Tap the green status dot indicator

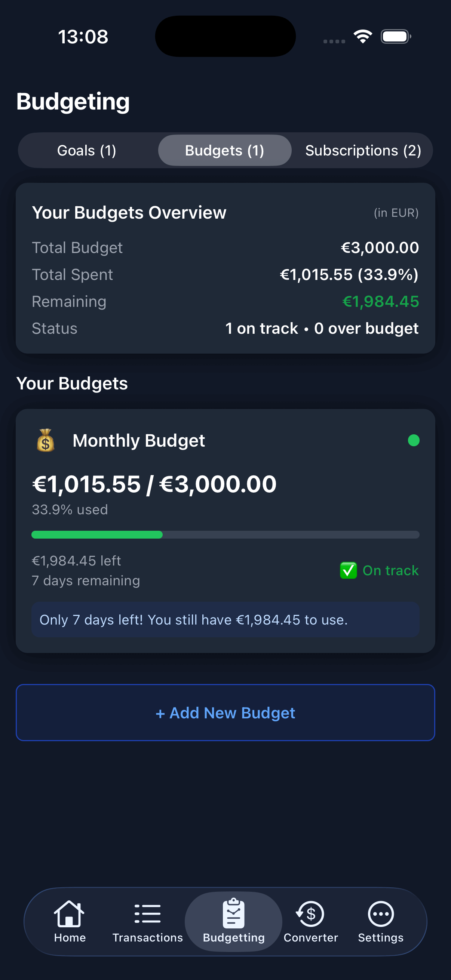(x=413, y=441)
